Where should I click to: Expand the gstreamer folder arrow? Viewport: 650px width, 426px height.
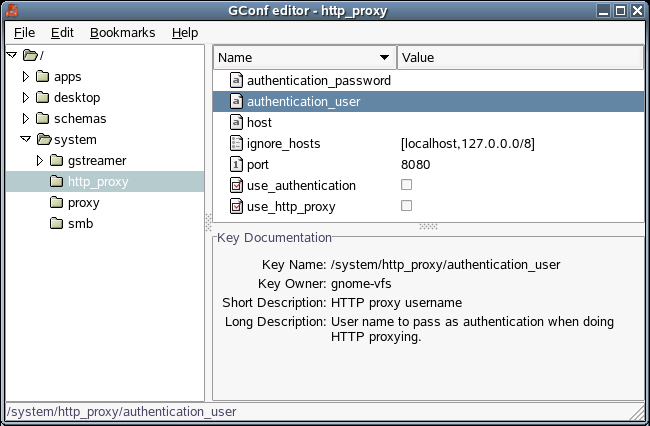tap(41, 160)
